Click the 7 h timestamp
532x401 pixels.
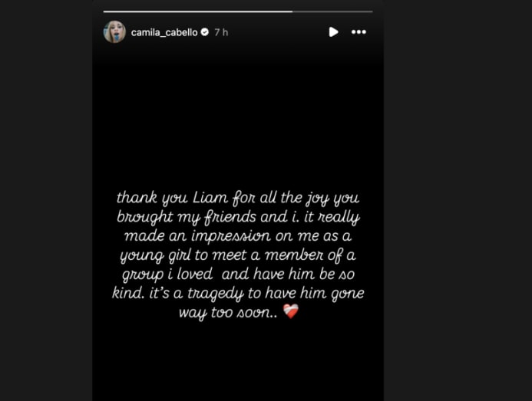pos(221,32)
